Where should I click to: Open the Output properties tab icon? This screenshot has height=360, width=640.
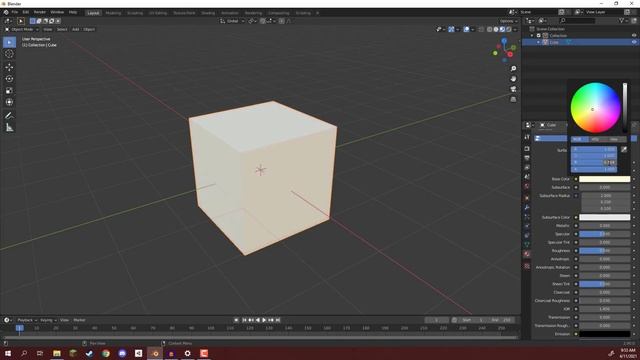click(x=527, y=158)
